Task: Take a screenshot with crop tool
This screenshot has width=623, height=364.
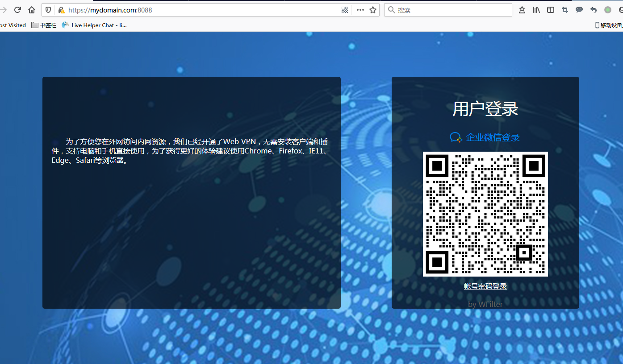Action: pyautogui.click(x=565, y=10)
